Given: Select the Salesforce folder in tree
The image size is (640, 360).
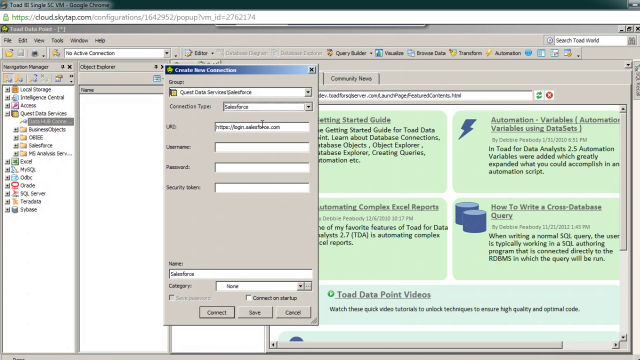Looking at the screenshot, I should [x=40, y=145].
